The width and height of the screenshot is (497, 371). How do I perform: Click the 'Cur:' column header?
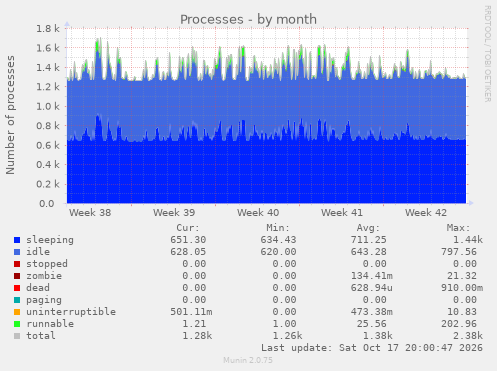(188, 228)
